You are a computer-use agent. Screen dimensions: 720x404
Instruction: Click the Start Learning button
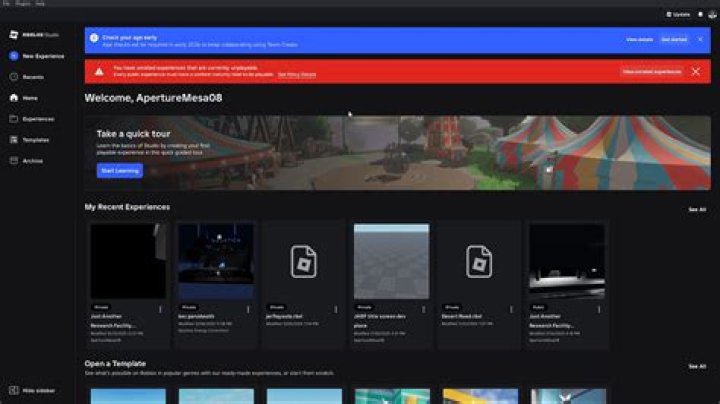point(120,171)
